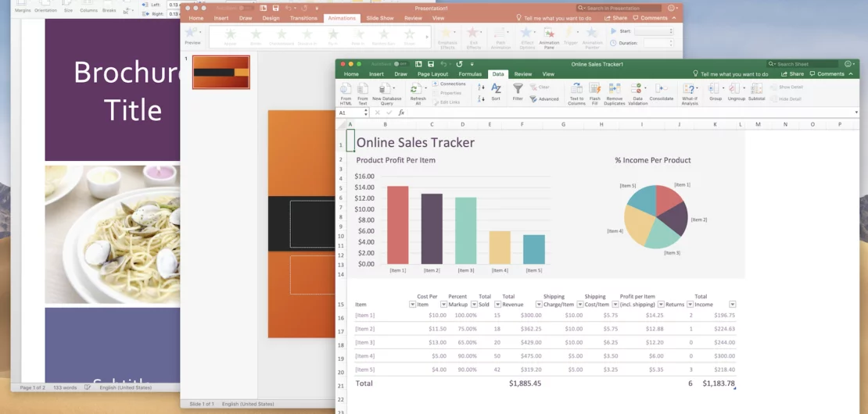Open New Database Query in Excel
Viewport: 868px width, 414px height.
click(x=386, y=94)
